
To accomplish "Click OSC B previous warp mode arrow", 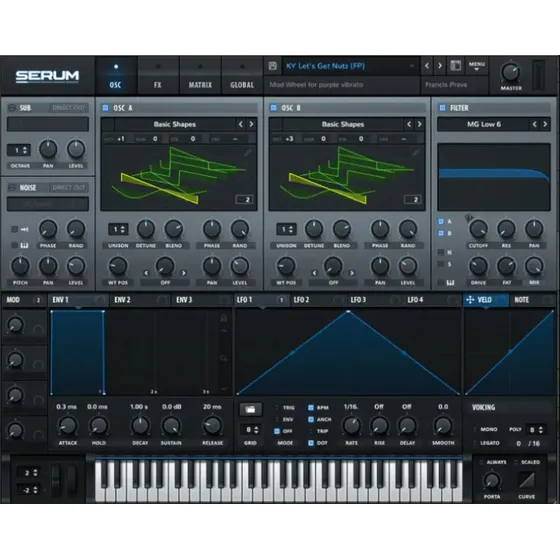I will [314, 273].
